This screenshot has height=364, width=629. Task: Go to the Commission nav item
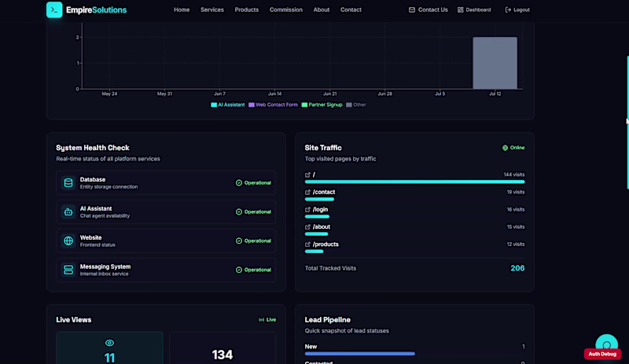(x=286, y=9)
